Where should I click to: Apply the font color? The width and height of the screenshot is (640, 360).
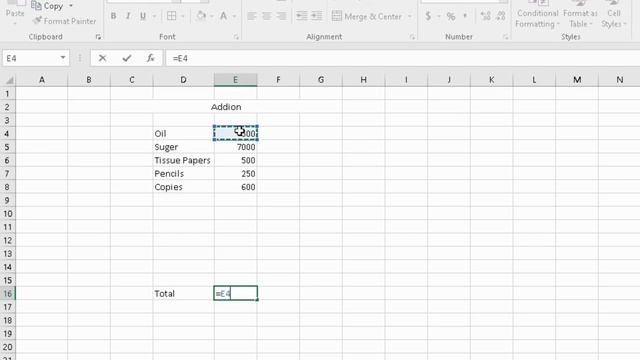point(223,16)
